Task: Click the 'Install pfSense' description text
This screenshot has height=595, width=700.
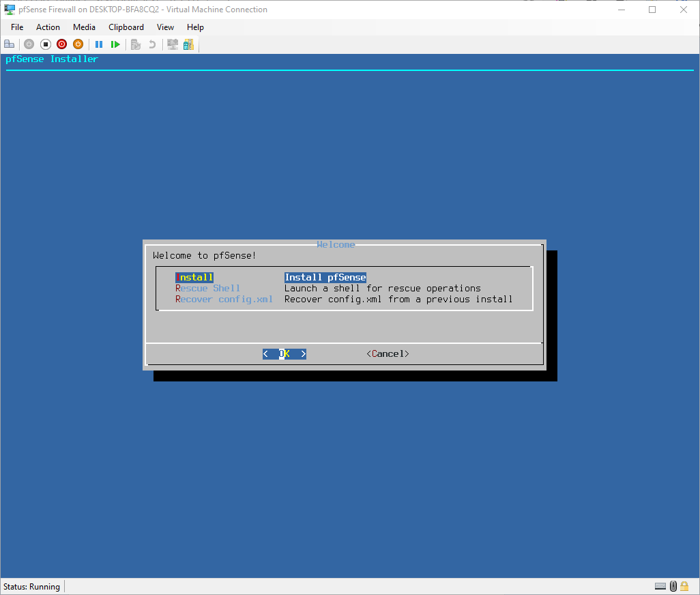Action: click(325, 277)
